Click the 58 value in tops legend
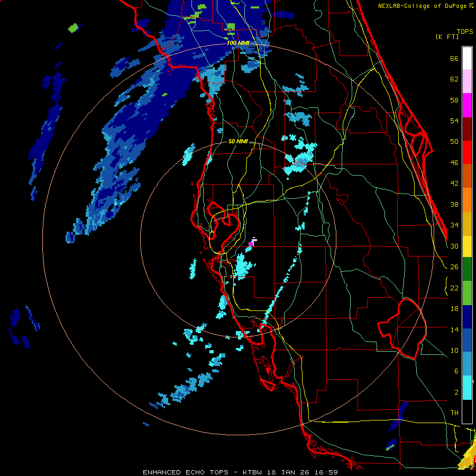This screenshot has height=476, width=476. coord(454,100)
